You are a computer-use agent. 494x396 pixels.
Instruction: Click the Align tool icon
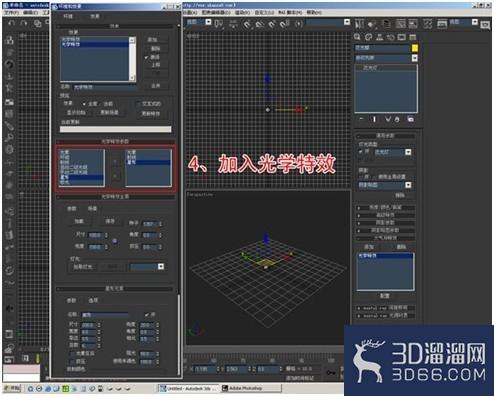(372, 24)
